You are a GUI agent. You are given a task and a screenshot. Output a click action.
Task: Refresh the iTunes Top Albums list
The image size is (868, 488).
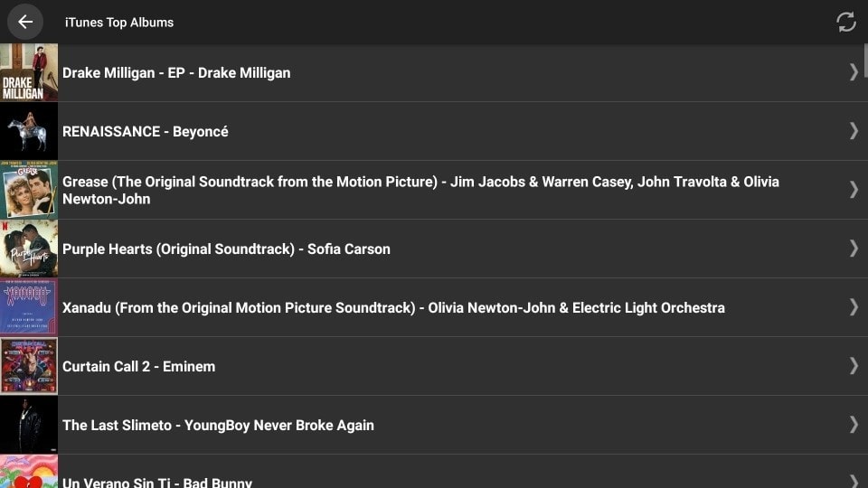846,22
